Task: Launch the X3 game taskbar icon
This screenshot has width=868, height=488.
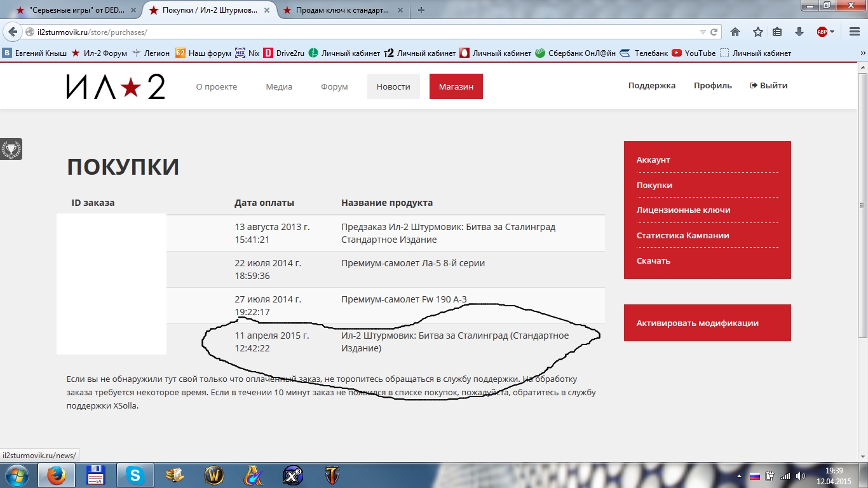Action: (x=292, y=475)
